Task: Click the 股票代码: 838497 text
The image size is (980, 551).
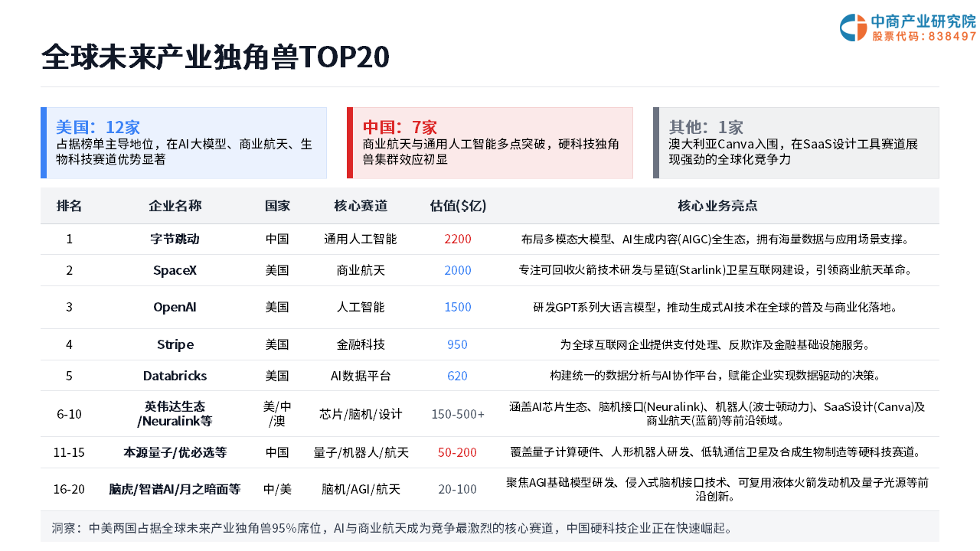Action: pos(924,36)
